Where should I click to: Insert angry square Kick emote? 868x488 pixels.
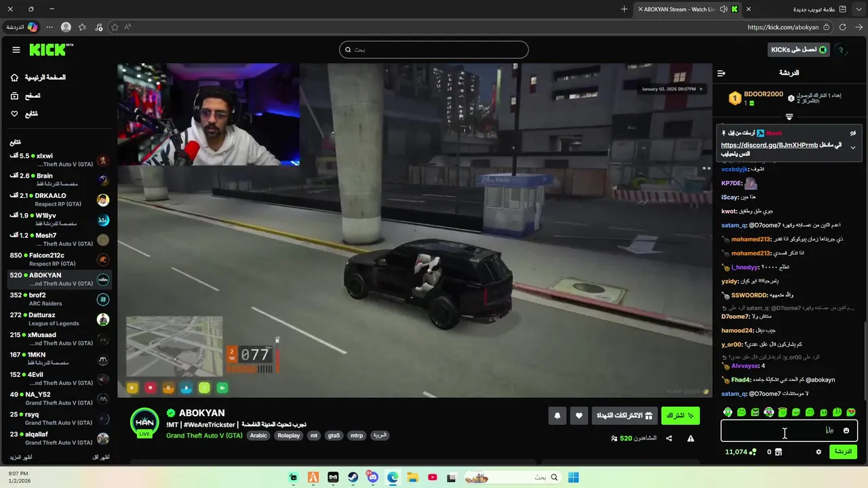pos(755,412)
